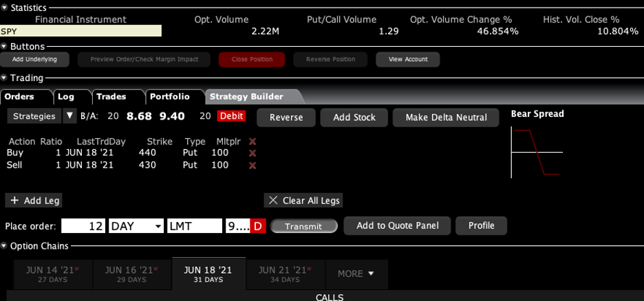
Task: Click the Sell action in second leg
Action: (x=14, y=165)
